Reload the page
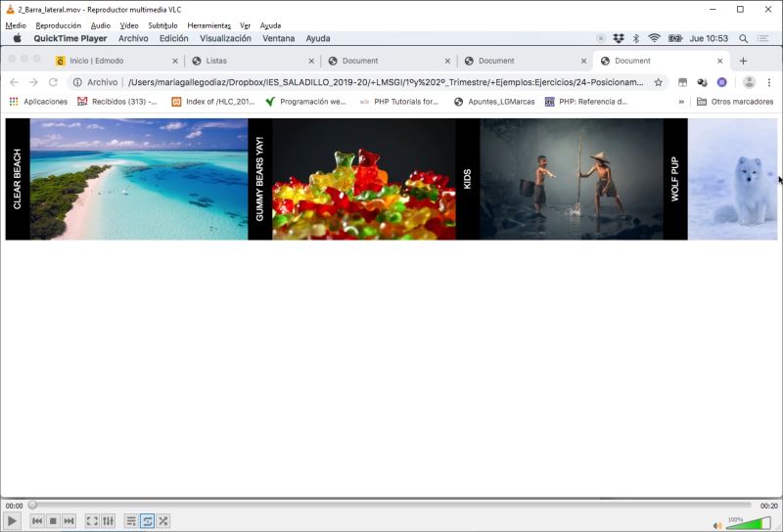 point(53,82)
